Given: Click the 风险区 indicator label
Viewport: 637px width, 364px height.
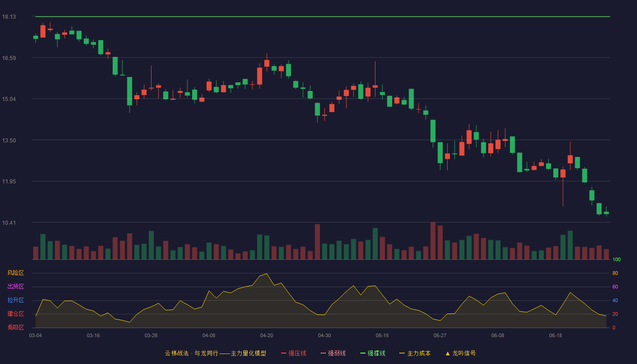Looking at the screenshot, I should pyautogui.click(x=15, y=273).
